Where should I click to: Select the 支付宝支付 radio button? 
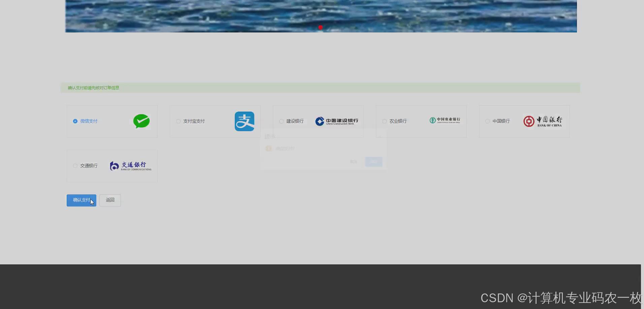click(178, 121)
